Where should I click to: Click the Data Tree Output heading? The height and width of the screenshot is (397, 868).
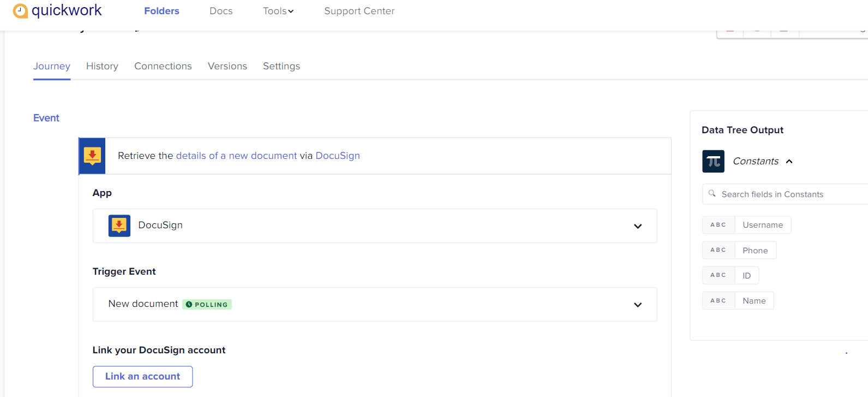click(x=743, y=130)
